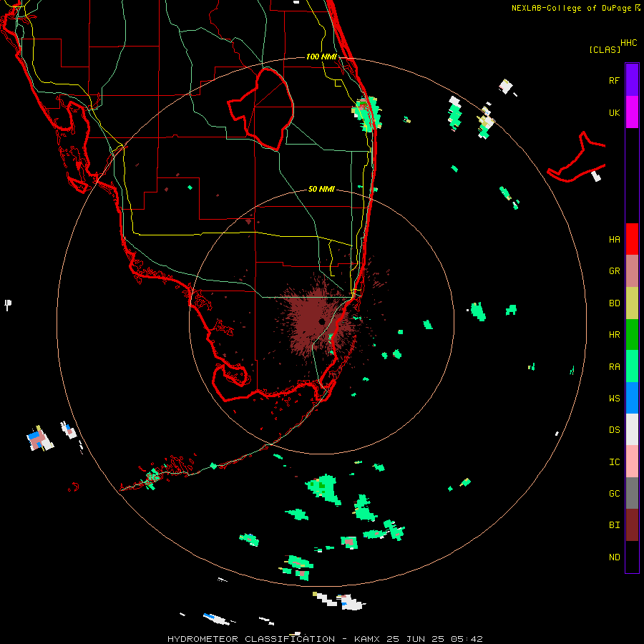Click the 'GR' legend label
This screenshot has width=644, height=644.
pyautogui.click(x=614, y=271)
